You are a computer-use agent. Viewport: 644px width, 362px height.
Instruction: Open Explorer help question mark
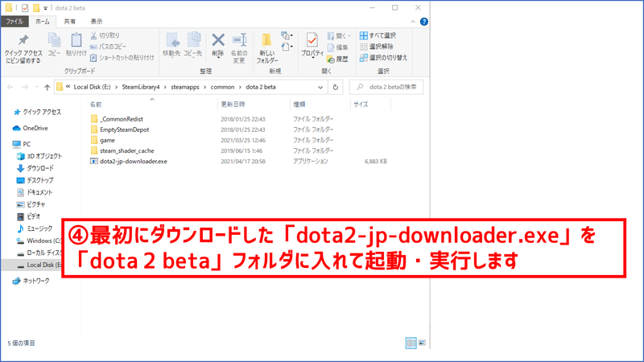(x=424, y=22)
